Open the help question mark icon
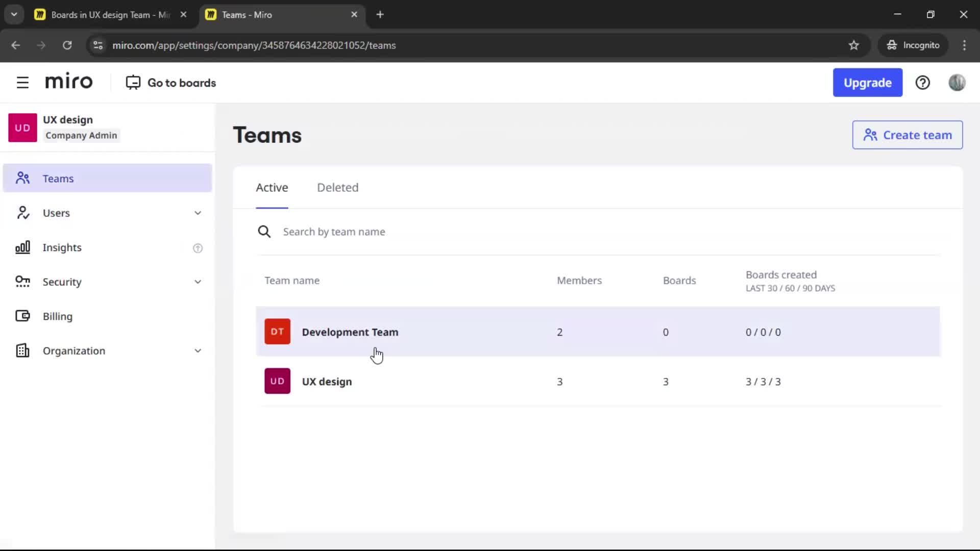This screenshot has height=551, width=980. 922,83
